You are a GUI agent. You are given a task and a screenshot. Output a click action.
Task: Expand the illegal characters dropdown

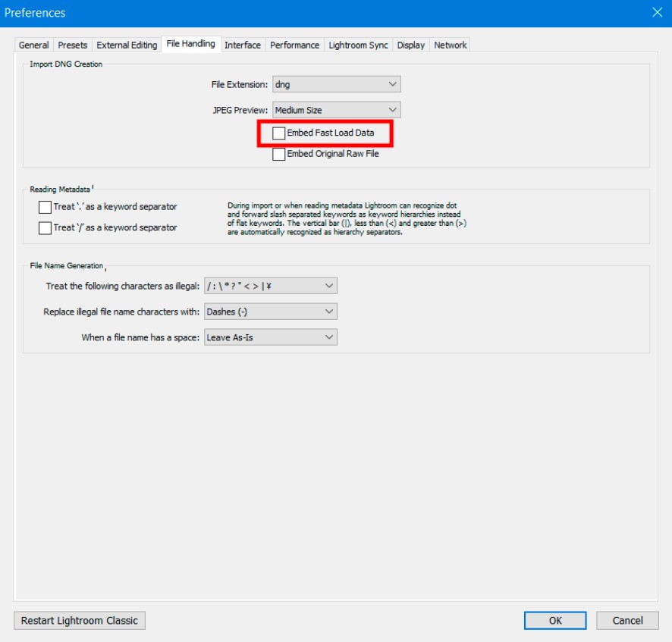pyautogui.click(x=271, y=286)
